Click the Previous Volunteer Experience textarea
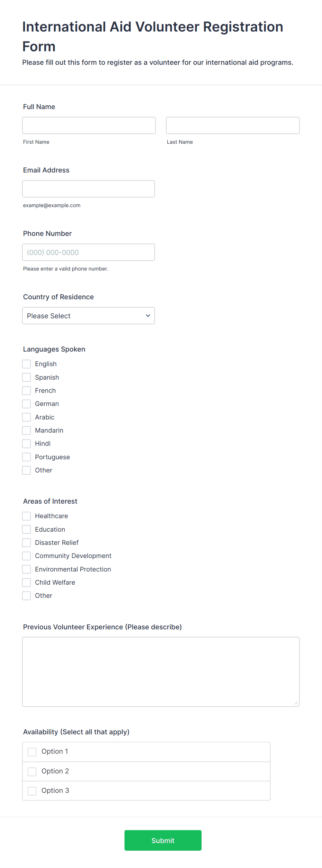 [161, 672]
